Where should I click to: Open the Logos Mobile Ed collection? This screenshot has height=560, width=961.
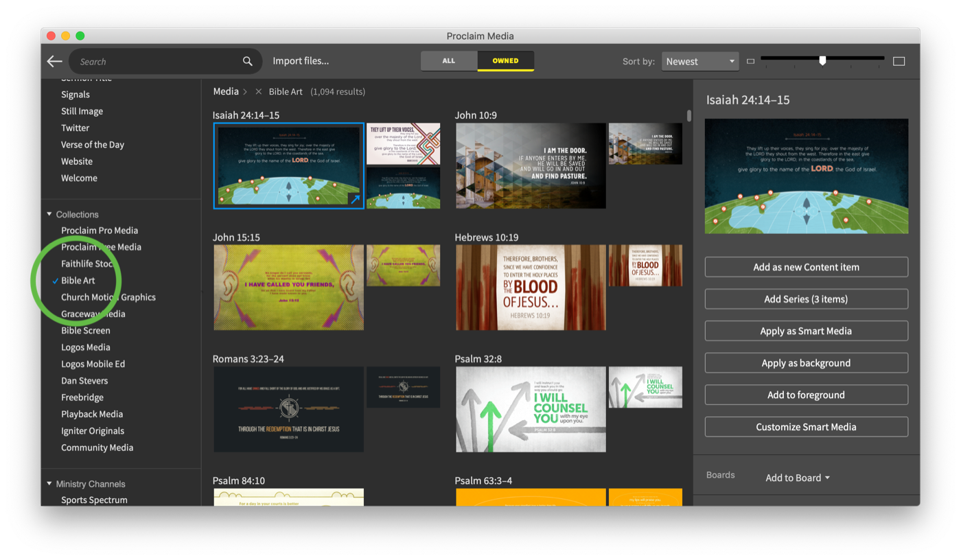point(93,364)
